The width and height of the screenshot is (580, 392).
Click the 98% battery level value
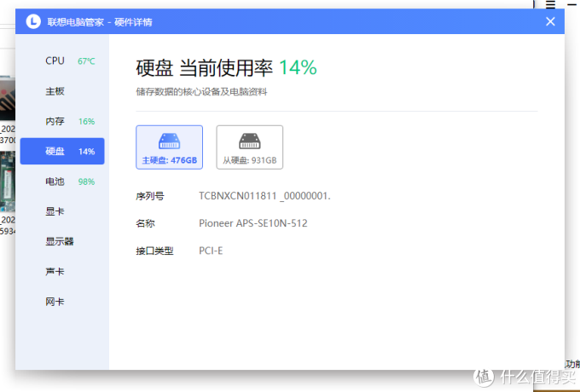click(86, 182)
